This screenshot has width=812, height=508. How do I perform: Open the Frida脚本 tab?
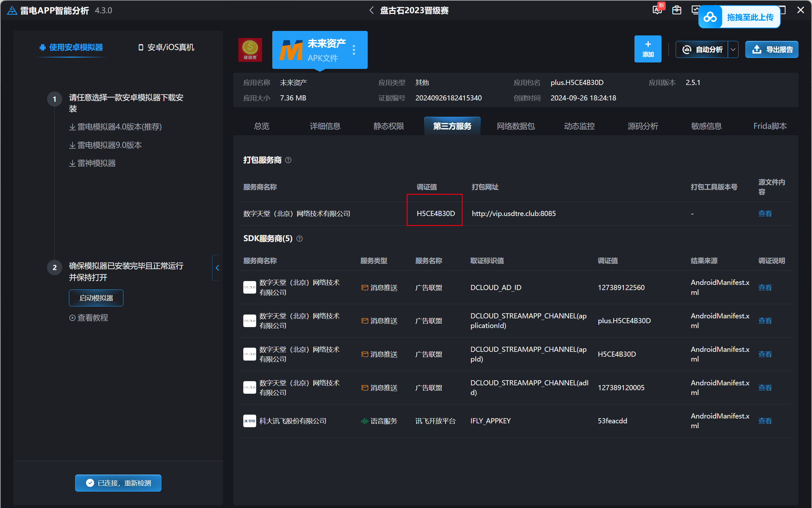click(770, 126)
